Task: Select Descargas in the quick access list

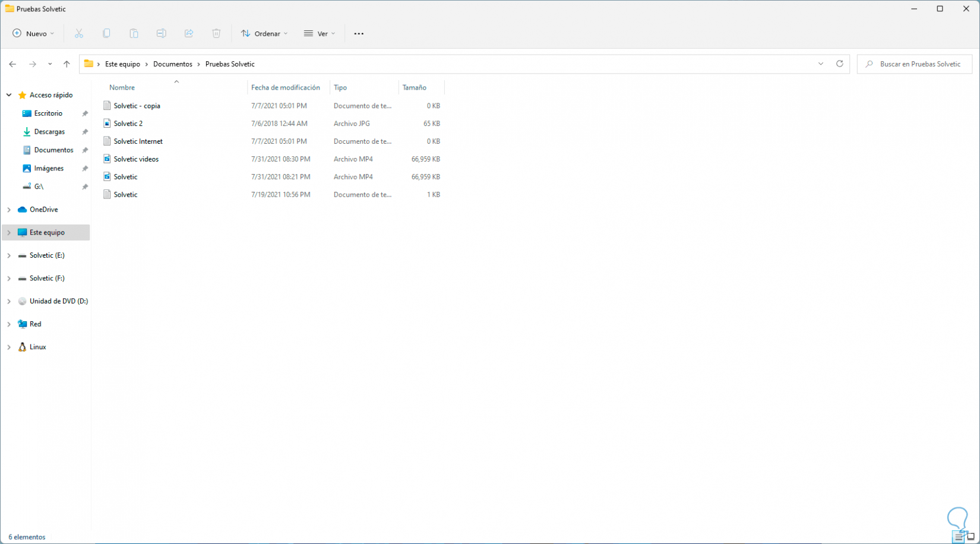Action: click(49, 132)
